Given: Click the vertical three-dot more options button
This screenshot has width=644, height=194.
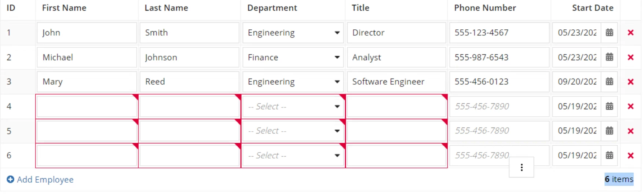Looking at the screenshot, I should (522, 168).
